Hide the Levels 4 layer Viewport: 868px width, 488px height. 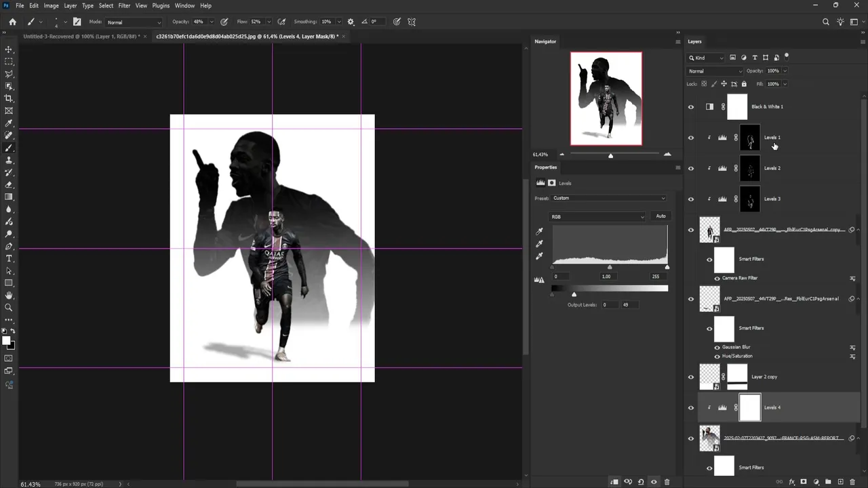pos(691,408)
